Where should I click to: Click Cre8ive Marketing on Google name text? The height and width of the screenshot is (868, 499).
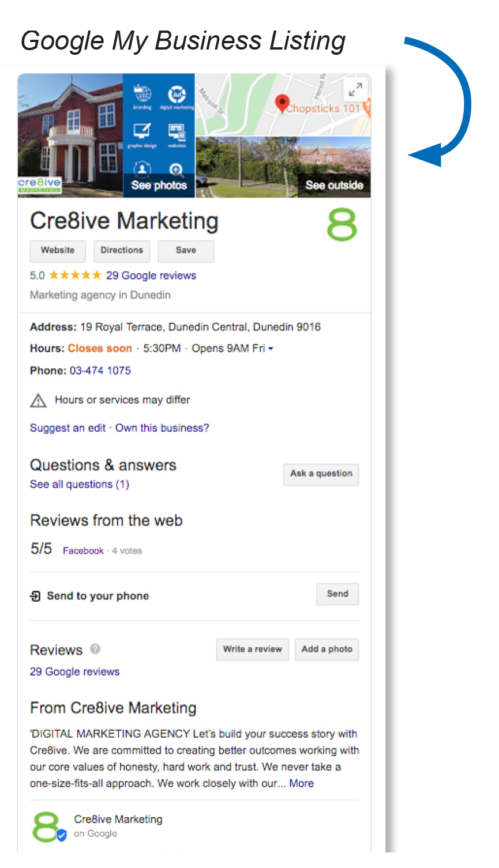(x=118, y=820)
